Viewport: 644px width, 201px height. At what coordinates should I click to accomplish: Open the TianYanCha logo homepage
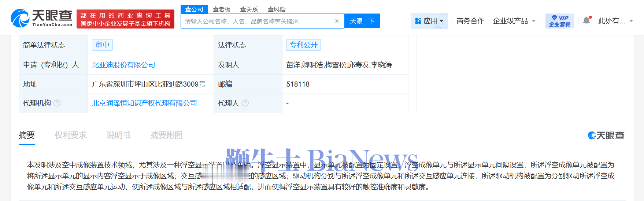click(41, 18)
